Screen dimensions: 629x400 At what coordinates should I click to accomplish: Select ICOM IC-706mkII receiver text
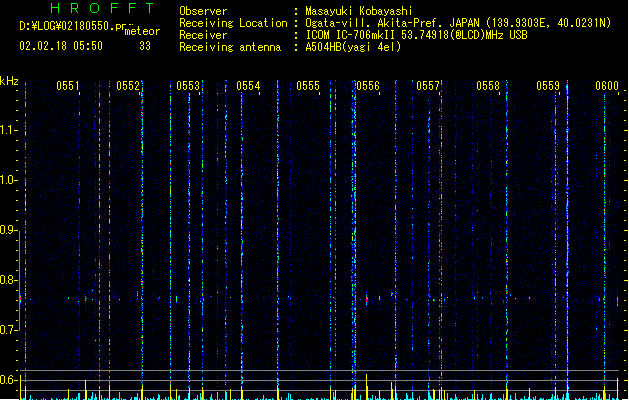pyautogui.click(x=416, y=35)
